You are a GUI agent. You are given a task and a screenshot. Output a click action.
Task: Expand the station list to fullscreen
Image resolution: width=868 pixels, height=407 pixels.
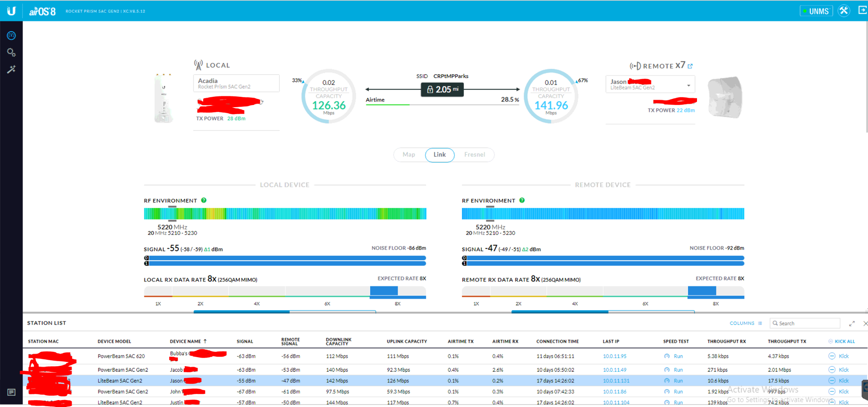(852, 323)
